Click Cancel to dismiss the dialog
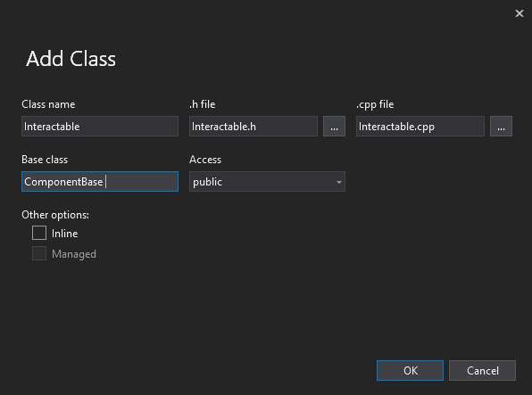The image size is (532, 395). [x=482, y=370]
